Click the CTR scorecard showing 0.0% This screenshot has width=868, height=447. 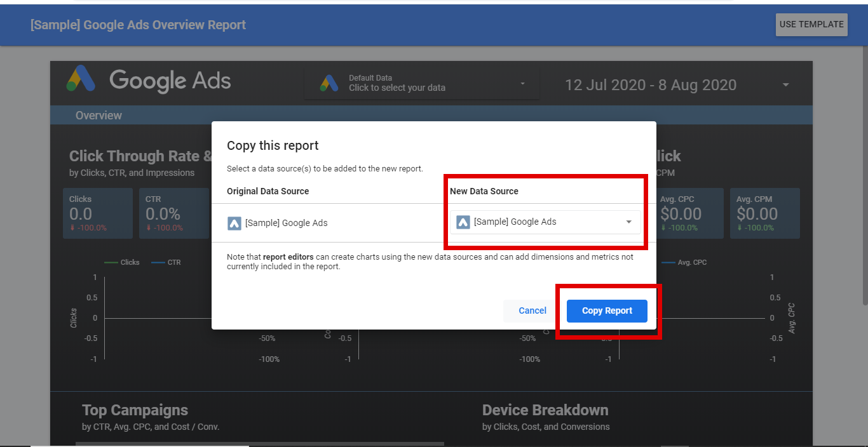[174, 213]
